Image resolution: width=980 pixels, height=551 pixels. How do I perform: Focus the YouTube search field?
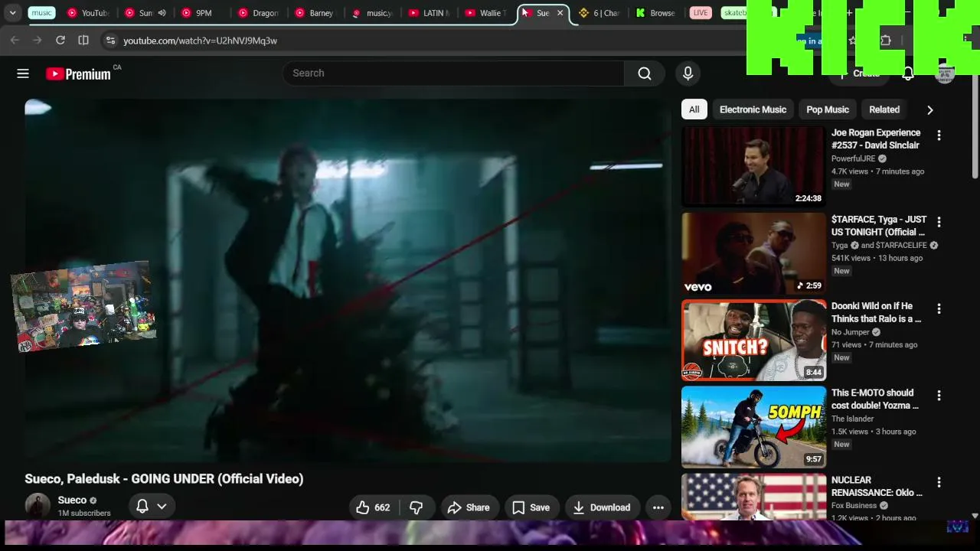pos(454,73)
